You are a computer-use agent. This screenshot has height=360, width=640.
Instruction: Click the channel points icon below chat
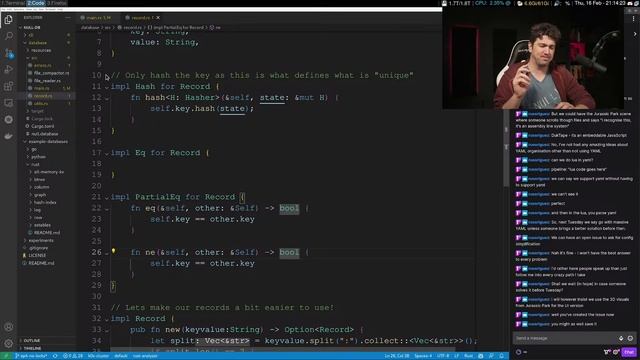tap(519, 352)
